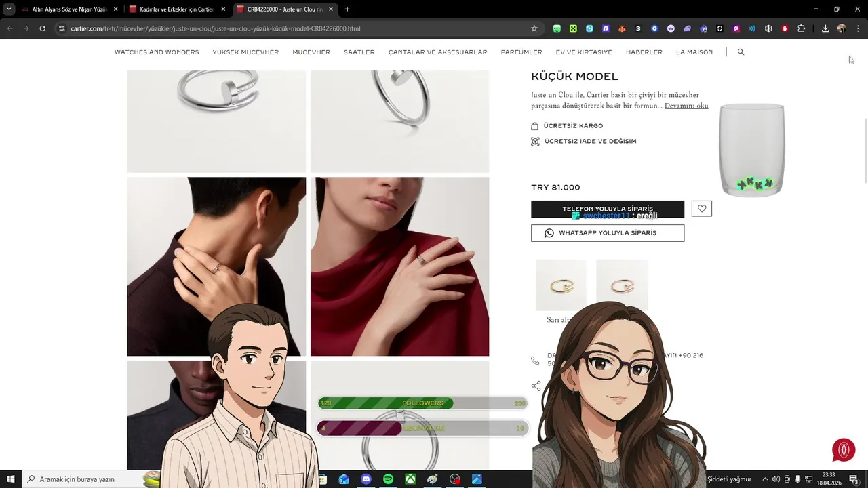This screenshot has width=868, height=488.
Task: Open the Xbox app from the taskbar
Action: pos(410,479)
